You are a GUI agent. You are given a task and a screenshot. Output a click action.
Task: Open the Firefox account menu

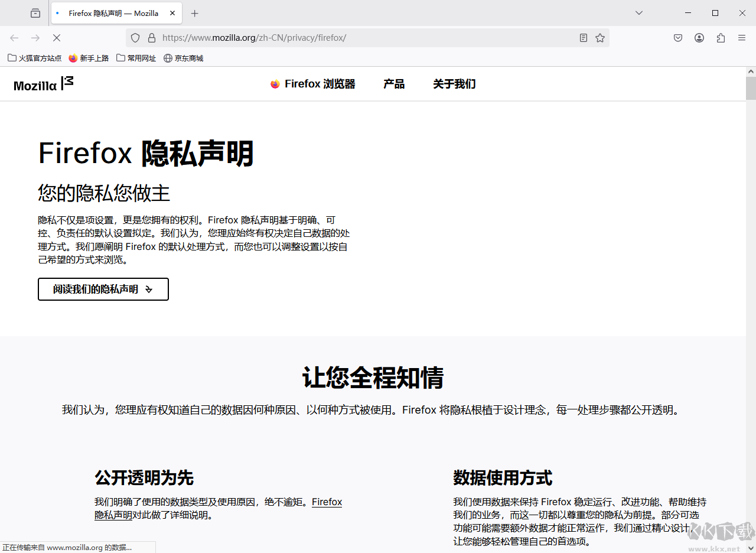point(699,38)
